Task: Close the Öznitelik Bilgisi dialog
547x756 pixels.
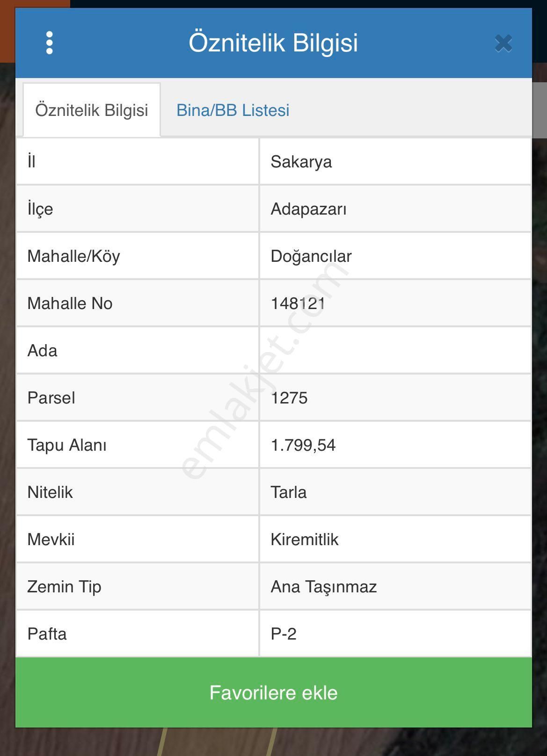Action: pyautogui.click(x=503, y=43)
